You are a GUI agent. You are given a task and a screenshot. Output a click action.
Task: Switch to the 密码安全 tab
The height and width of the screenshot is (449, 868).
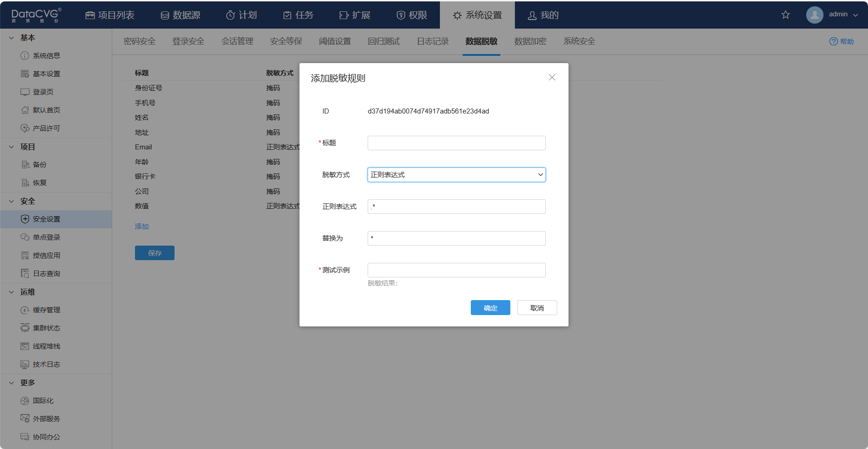coord(140,41)
